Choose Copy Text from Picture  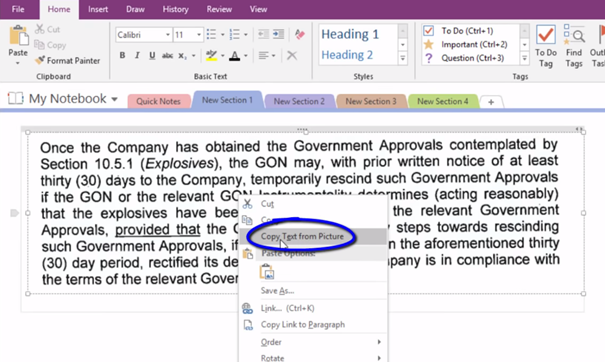click(313, 236)
